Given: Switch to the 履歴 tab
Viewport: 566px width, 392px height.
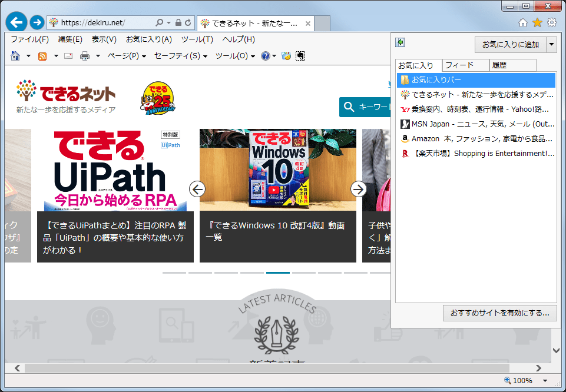Looking at the screenshot, I should tap(512, 66).
